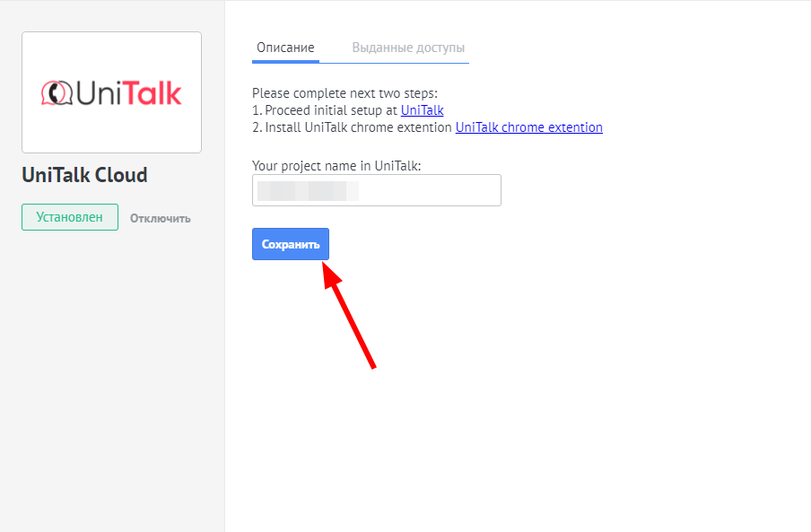This screenshot has width=811, height=532.
Task: Open the UniTalk chrome extention link
Action: [528, 127]
